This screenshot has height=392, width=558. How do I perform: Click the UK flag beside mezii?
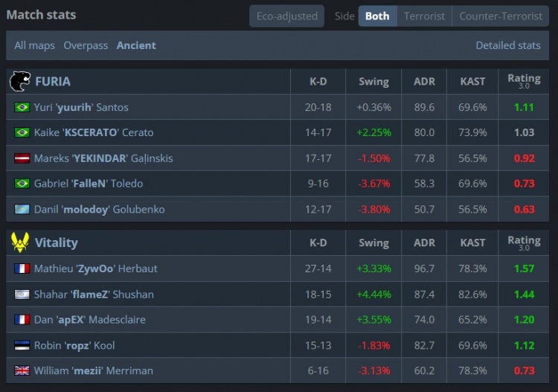(x=22, y=371)
